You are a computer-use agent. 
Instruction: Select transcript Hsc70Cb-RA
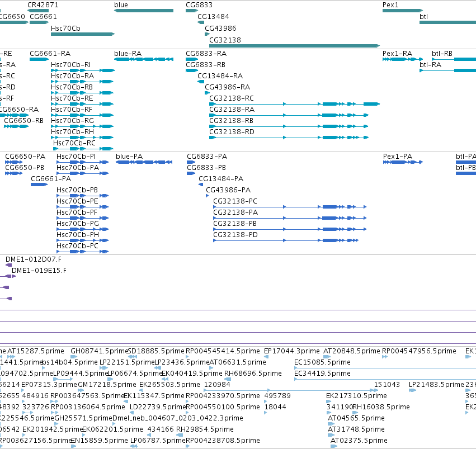click(x=82, y=82)
